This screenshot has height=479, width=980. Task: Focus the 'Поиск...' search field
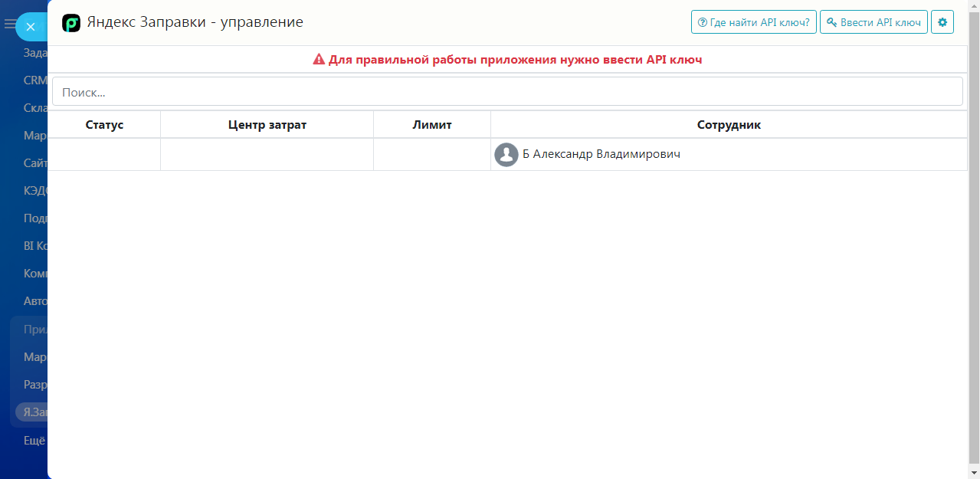(x=507, y=92)
